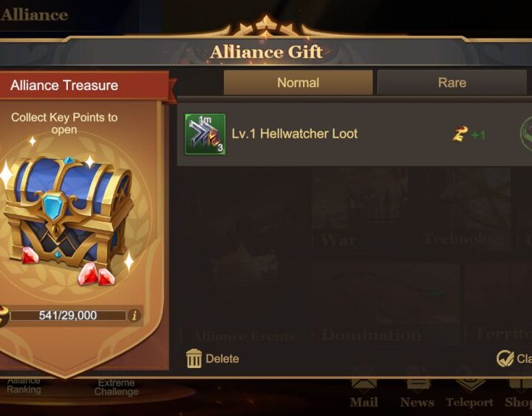Click the 541/29,000 key points progress bar
Screen dimensions: 532x416
[68, 316]
